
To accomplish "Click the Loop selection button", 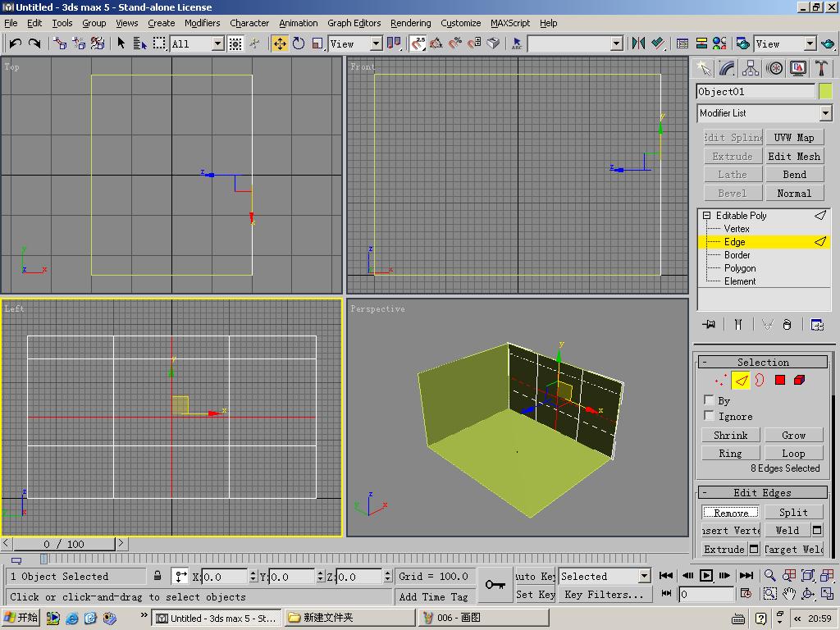I will pyautogui.click(x=793, y=453).
